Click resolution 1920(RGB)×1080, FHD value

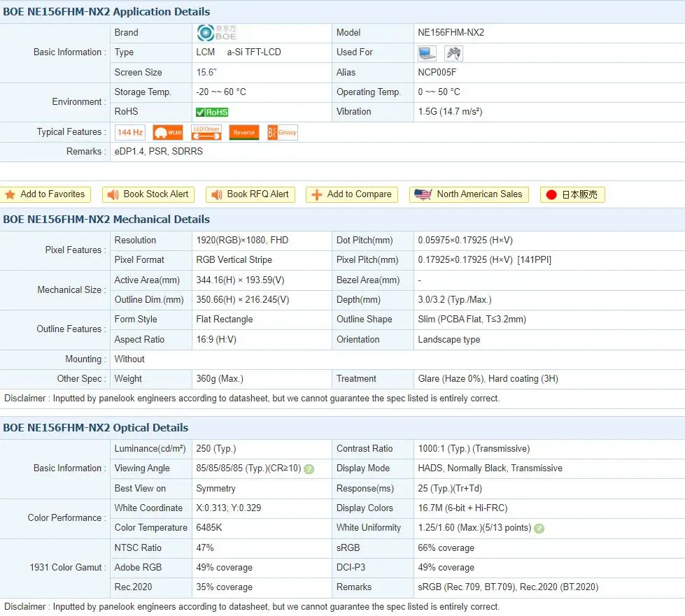click(242, 241)
